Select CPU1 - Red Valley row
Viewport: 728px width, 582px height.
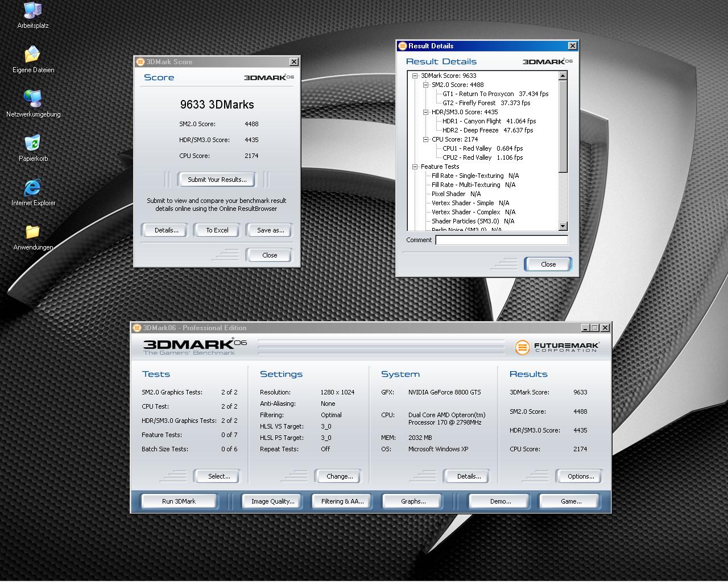click(x=483, y=148)
